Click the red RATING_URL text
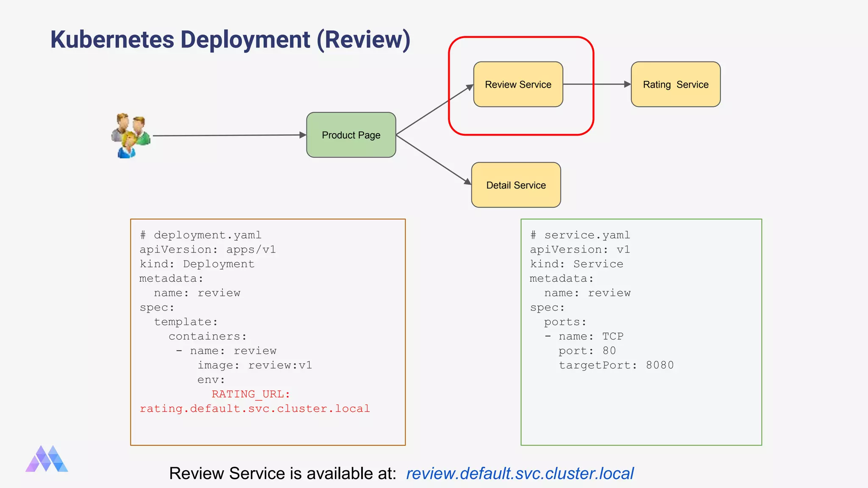 coord(250,394)
